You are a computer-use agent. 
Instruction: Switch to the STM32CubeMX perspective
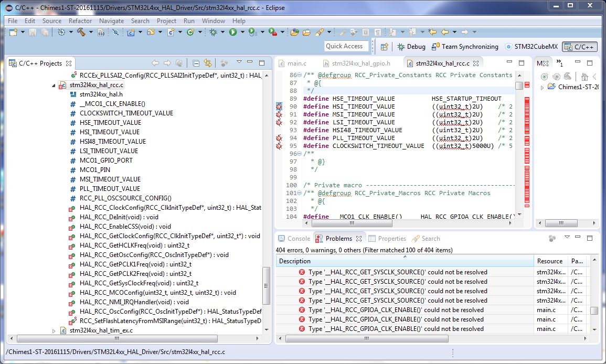pyautogui.click(x=531, y=47)
